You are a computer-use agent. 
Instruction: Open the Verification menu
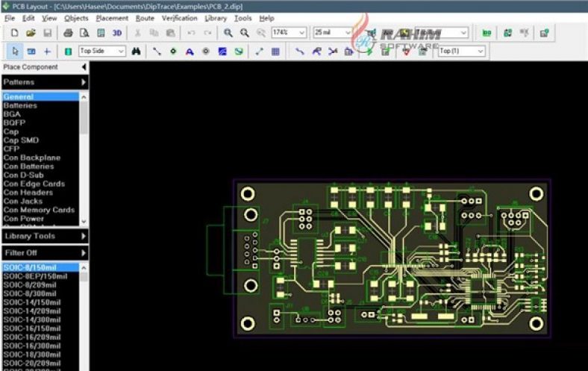179,18
